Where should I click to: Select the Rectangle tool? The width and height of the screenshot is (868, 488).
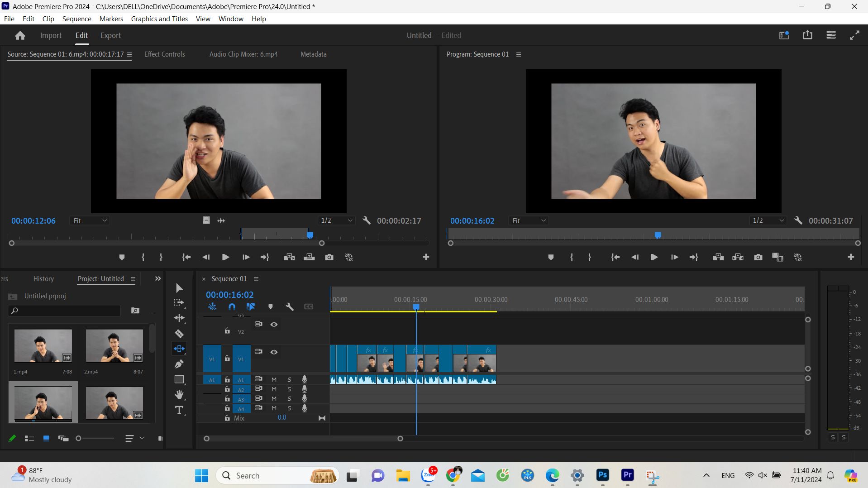tap(179, 379)
